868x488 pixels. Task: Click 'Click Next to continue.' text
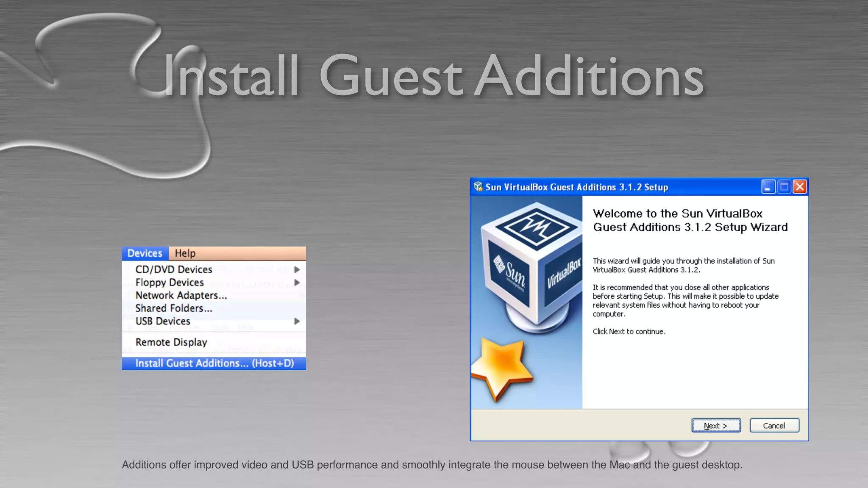629,332
